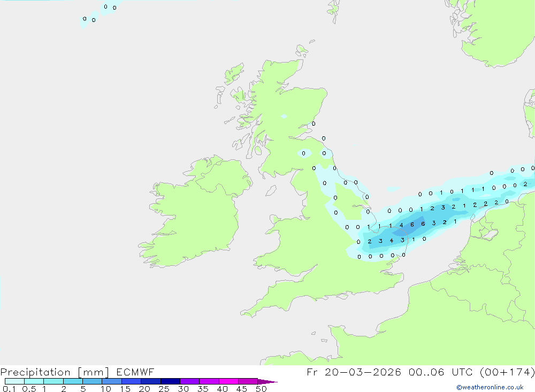This screenshot has height=392, width=535.
Task: Select the 20–25 mm dark blue swatch
Action: coord(150,381)
